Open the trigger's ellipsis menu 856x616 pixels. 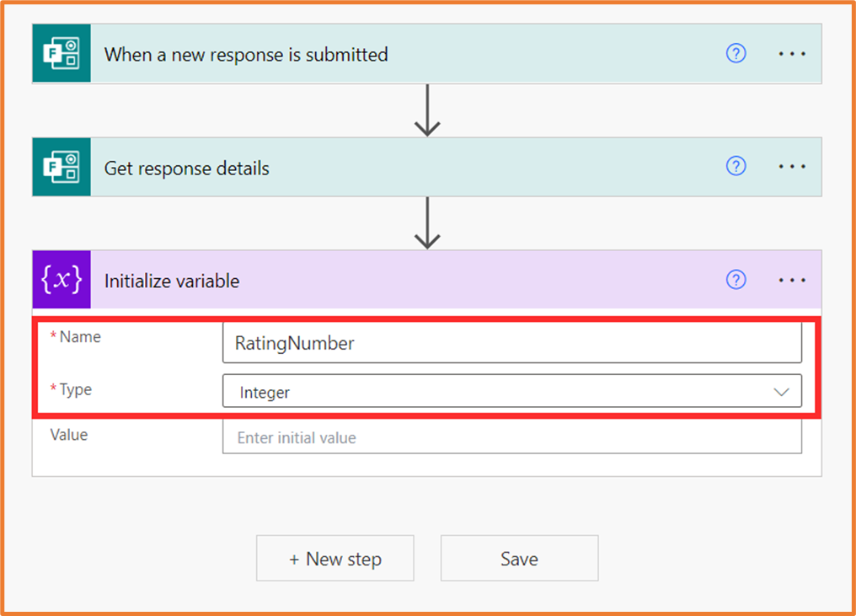[x=792, y=53]
